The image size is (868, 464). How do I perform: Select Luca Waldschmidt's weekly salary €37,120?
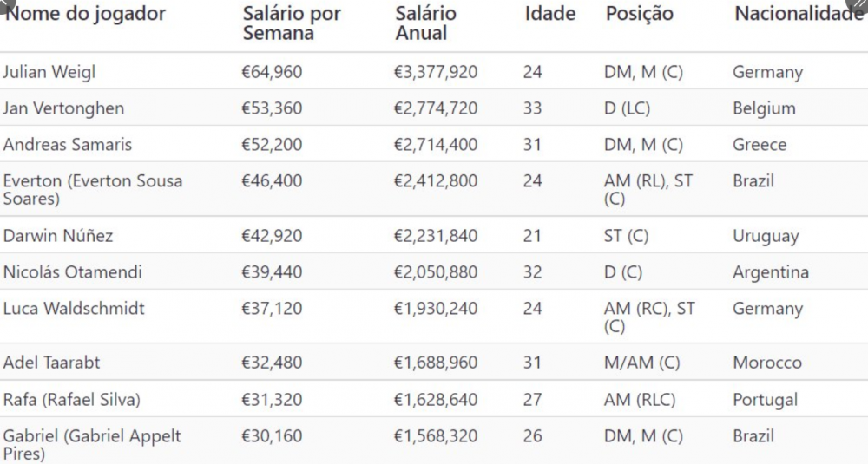click(272, 309)
